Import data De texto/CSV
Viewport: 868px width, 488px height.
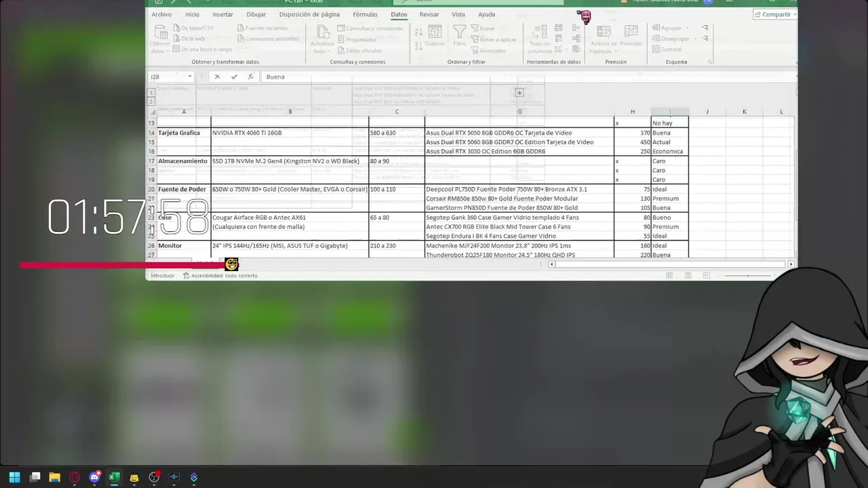[193, 28]
